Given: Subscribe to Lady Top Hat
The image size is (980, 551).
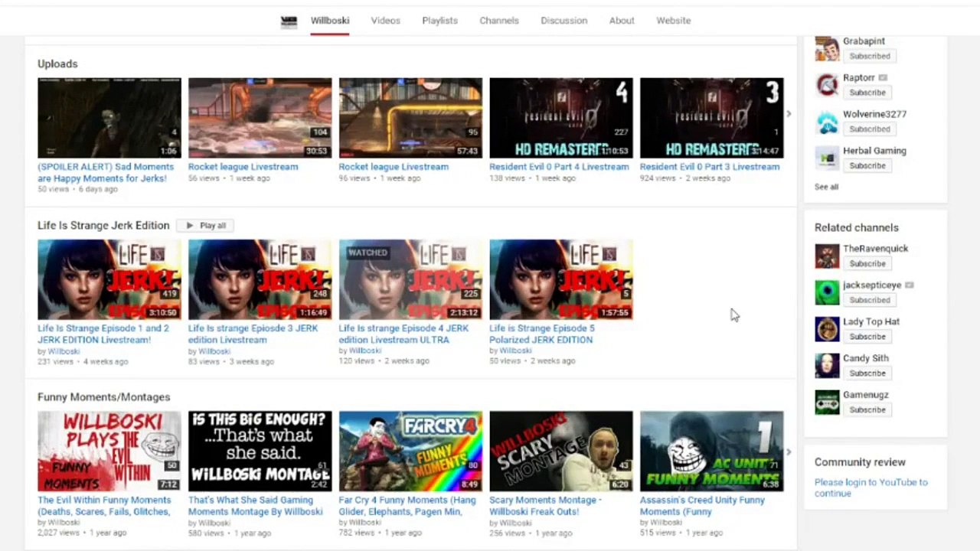Looking at the screenshot, I should pos(867,337).
